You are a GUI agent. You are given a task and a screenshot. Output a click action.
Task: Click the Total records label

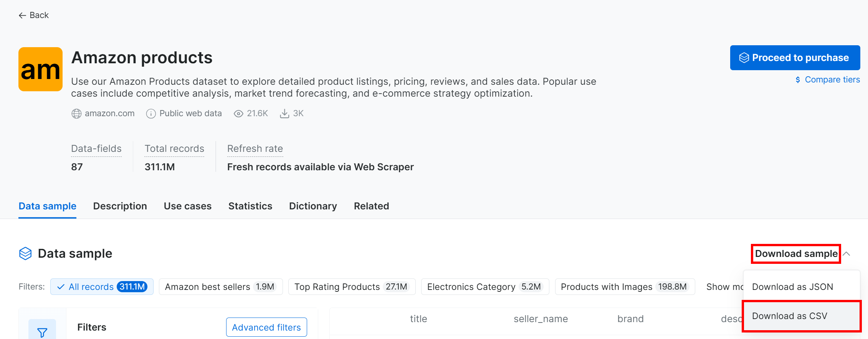click(x=174, y=149)
